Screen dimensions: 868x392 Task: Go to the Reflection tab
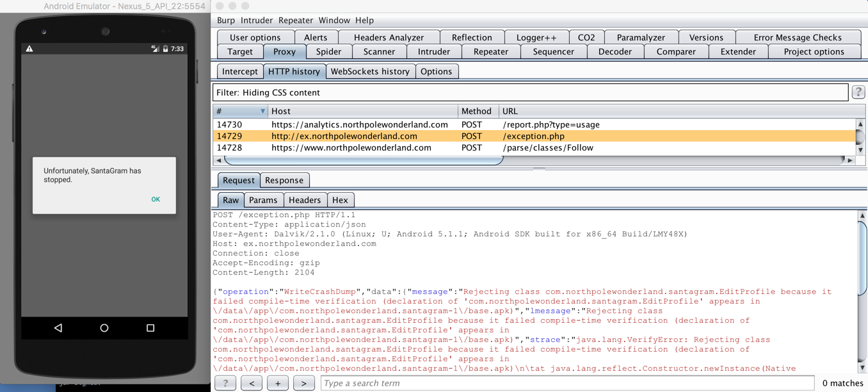pyautogui.click(x=472, y=38)
